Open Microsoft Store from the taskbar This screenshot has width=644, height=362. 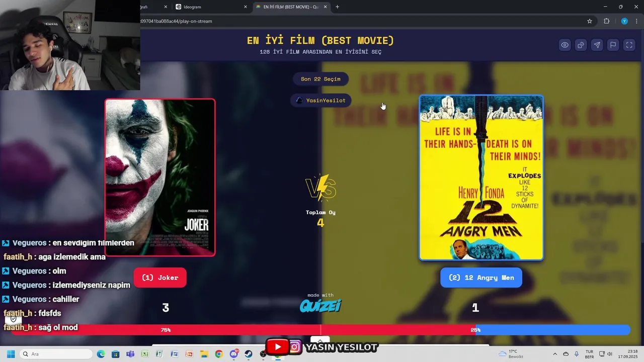(x=116, y=354)
